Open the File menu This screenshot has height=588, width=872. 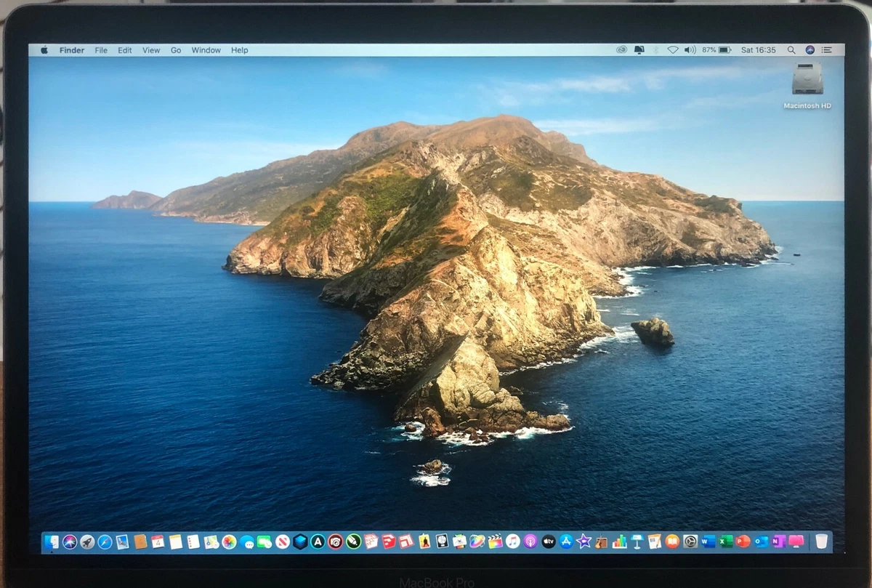tap(101, 50)
